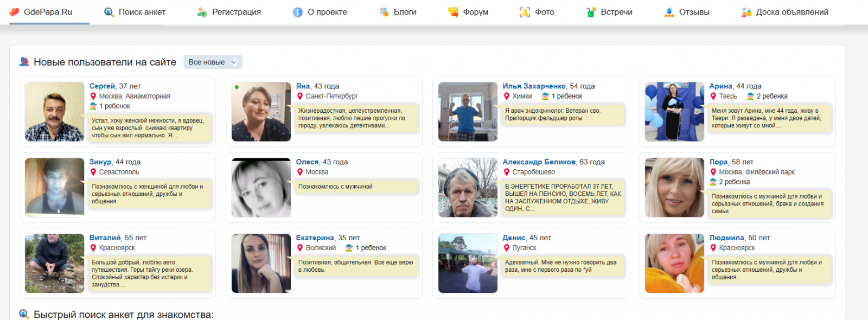Open Сергей's profile name link

click(x=102, y=86)
